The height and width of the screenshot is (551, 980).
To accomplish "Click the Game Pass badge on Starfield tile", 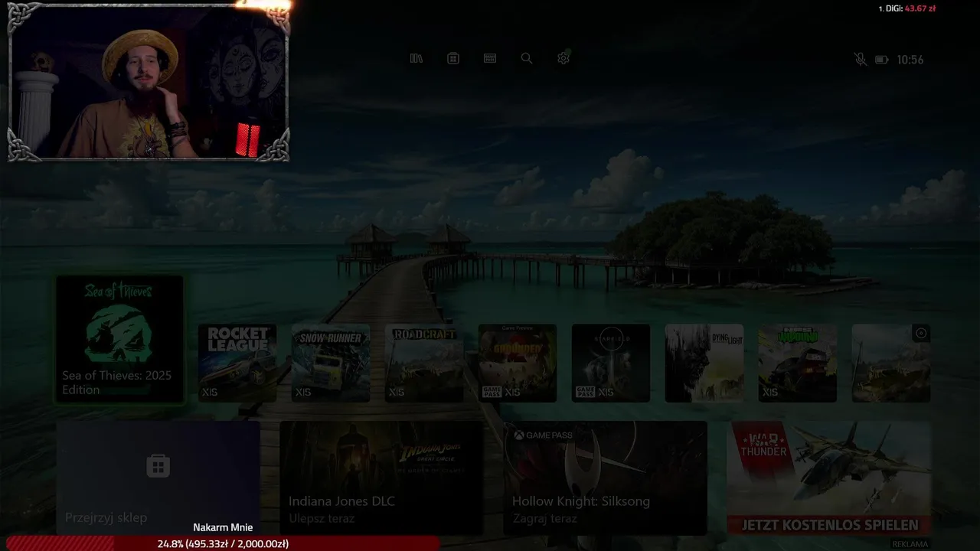I will pos(585,392).
